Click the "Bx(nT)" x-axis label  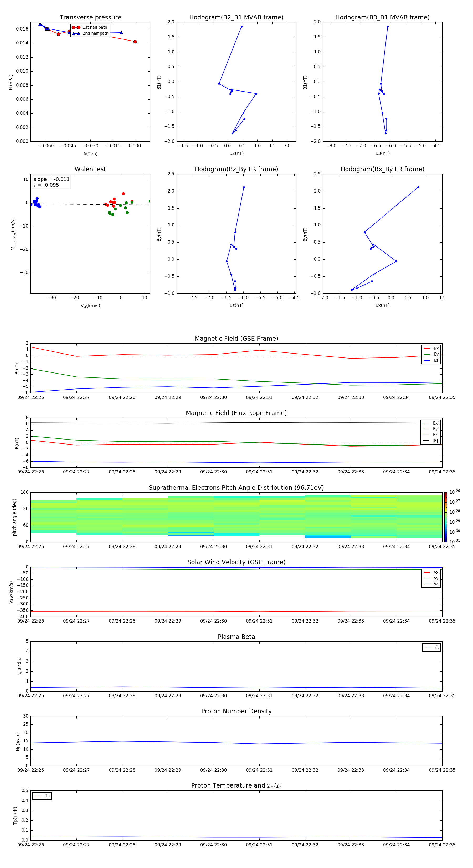pyautogui.click(x=382, y=305)
